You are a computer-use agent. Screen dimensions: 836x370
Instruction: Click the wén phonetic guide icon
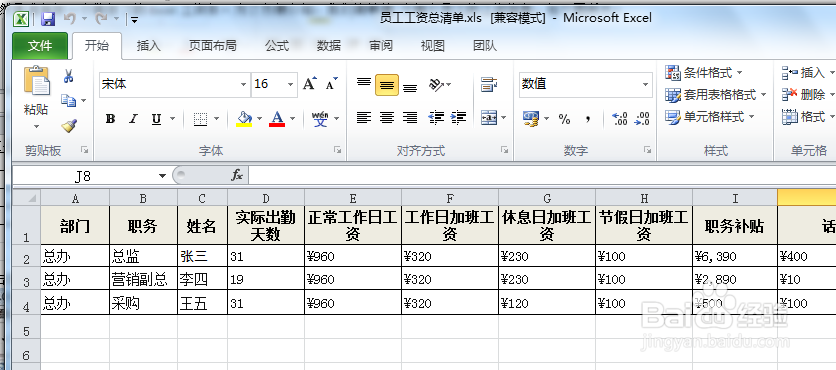[320, 118]
